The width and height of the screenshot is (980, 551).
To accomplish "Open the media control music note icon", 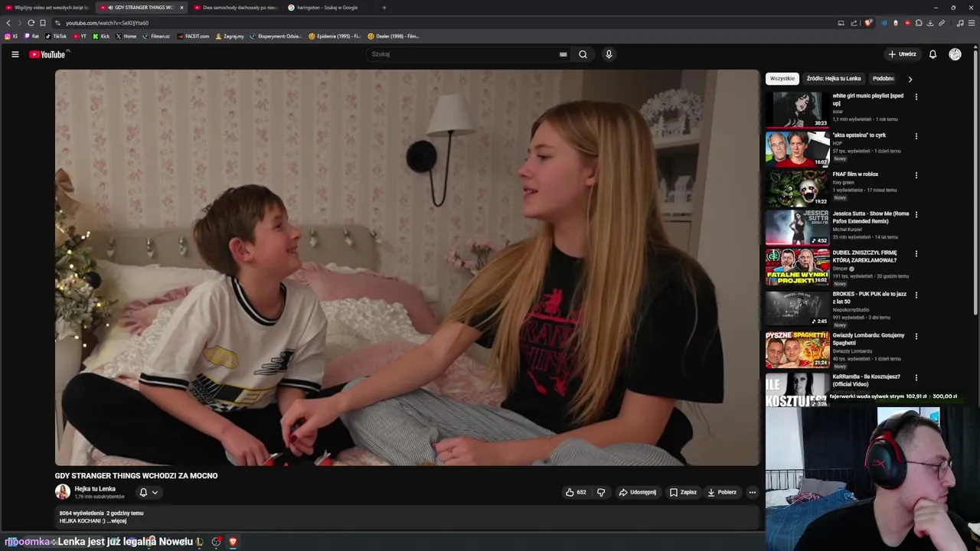I will pos(960,23).
